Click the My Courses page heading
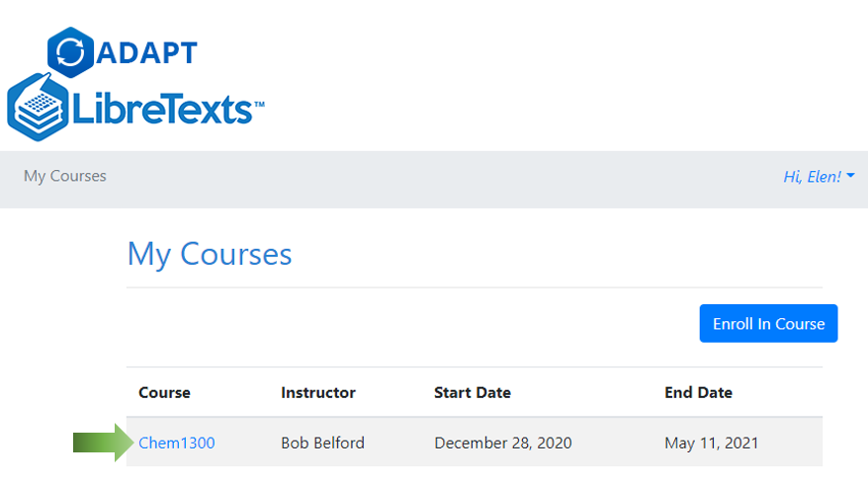Screen dimensions: 868x485 pos(210,254)
